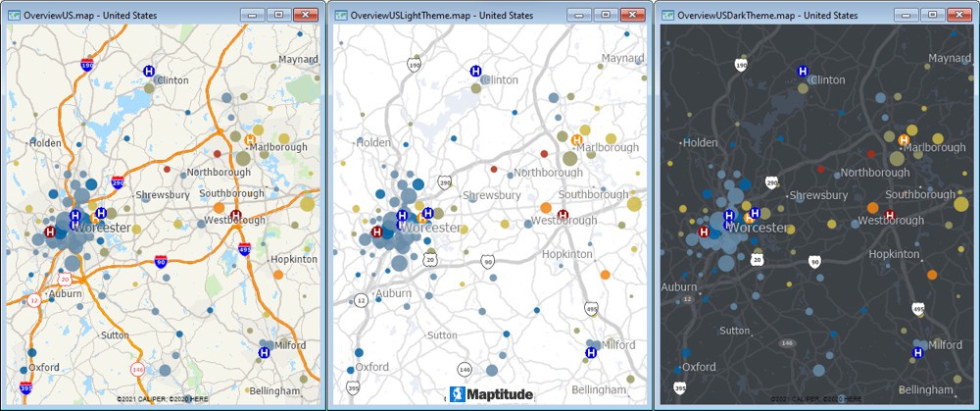Click the Route 12 shield near Auburn in OverviewUS.map
The width and height of the screenshot is (980, 411).
33,300
